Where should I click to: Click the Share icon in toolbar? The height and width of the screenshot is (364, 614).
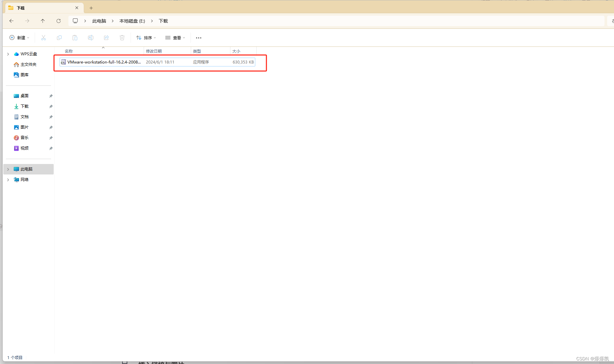coord(106,38)
